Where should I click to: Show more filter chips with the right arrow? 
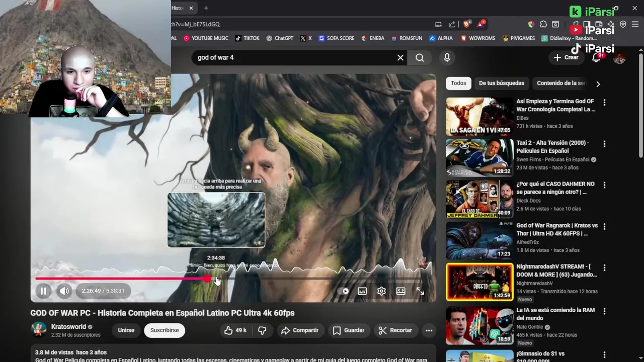598,84
